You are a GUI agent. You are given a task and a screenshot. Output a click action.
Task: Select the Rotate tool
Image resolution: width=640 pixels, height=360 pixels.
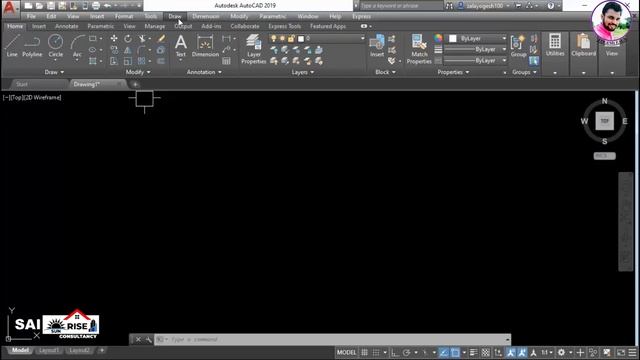pyautogui.click(x=128, y=38)
